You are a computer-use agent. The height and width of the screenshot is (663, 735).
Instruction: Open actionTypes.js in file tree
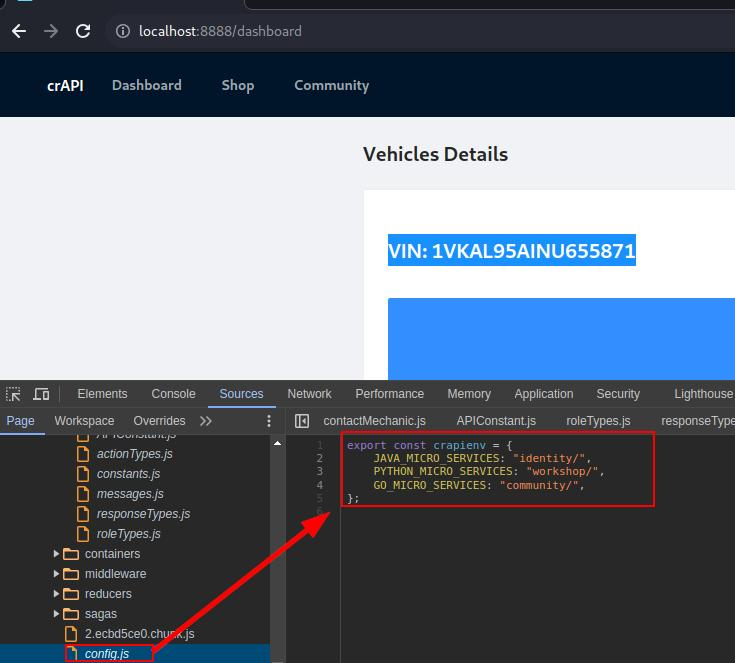135,454
